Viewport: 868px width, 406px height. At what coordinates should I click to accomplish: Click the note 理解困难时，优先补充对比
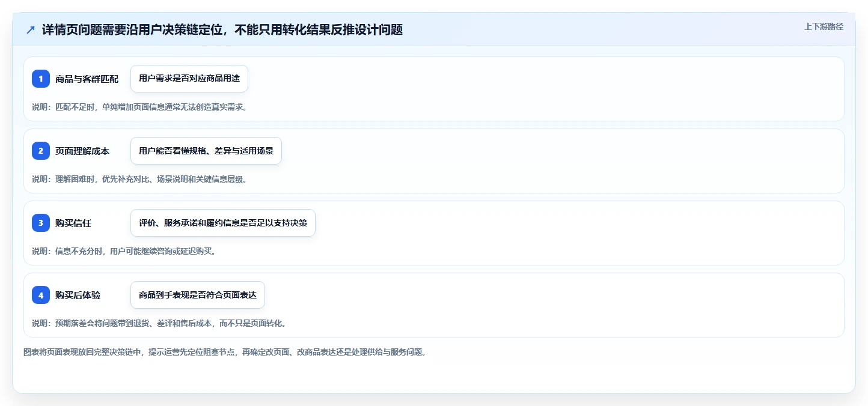click(139, 179)
